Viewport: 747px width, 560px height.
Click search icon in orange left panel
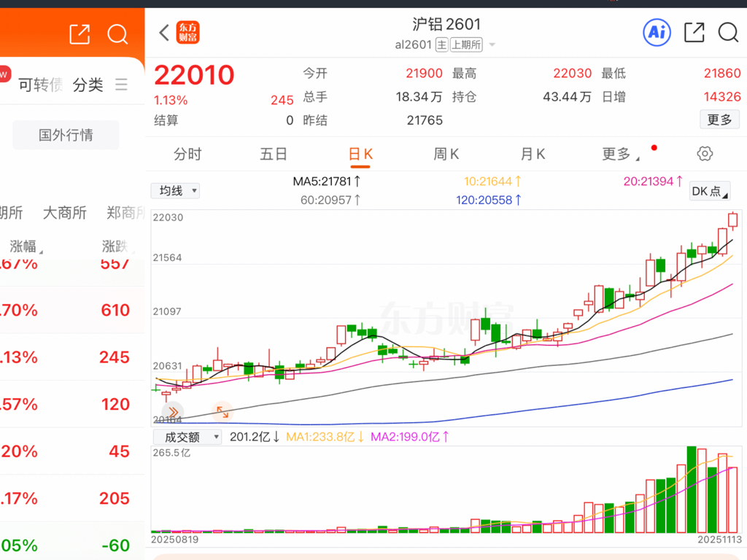[x=117, y=34]
